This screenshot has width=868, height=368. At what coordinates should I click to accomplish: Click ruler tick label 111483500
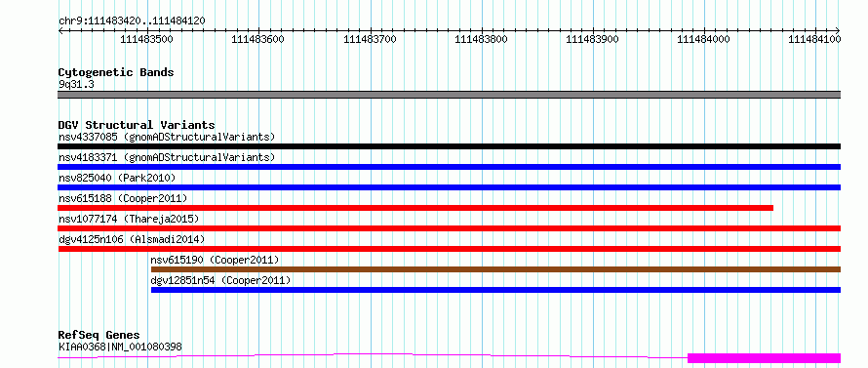point(146,39)
